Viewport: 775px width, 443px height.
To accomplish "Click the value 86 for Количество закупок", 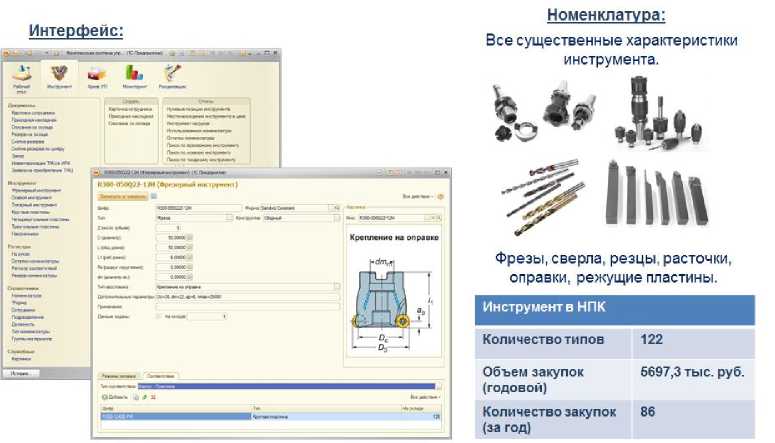I will [647, 411].
